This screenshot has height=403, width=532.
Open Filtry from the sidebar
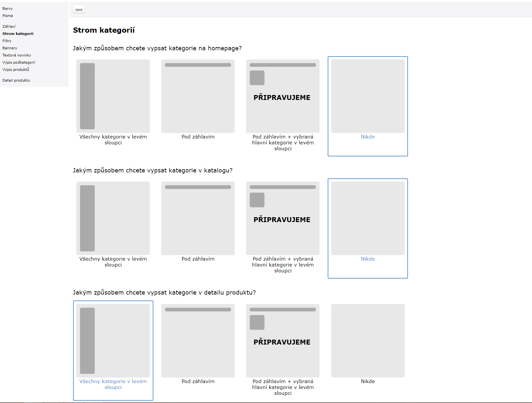(7, 41)
